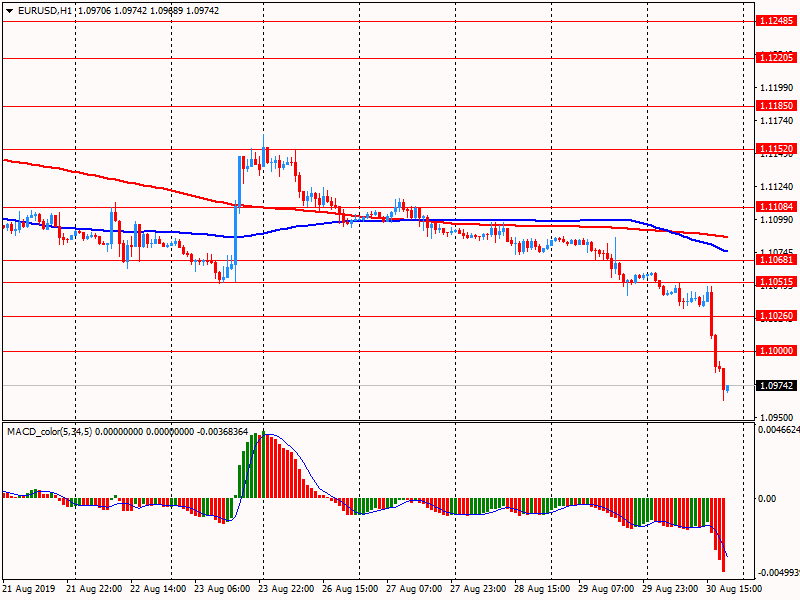Viewport: 800px width, 600px height.
Task: Select the 1.10260 red price level label
Action: coord(776,316)
